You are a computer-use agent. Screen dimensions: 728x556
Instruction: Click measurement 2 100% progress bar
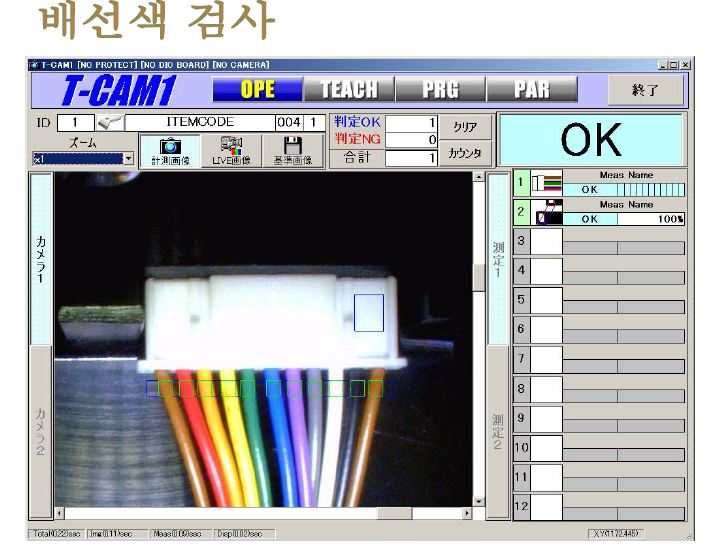coord(650,218)
